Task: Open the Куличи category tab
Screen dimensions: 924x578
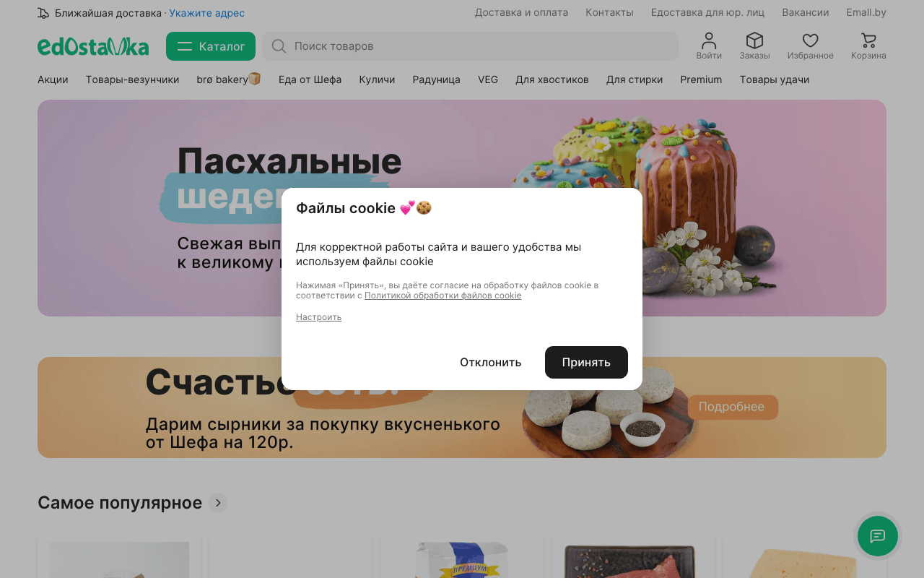Action: pos(376,79)
